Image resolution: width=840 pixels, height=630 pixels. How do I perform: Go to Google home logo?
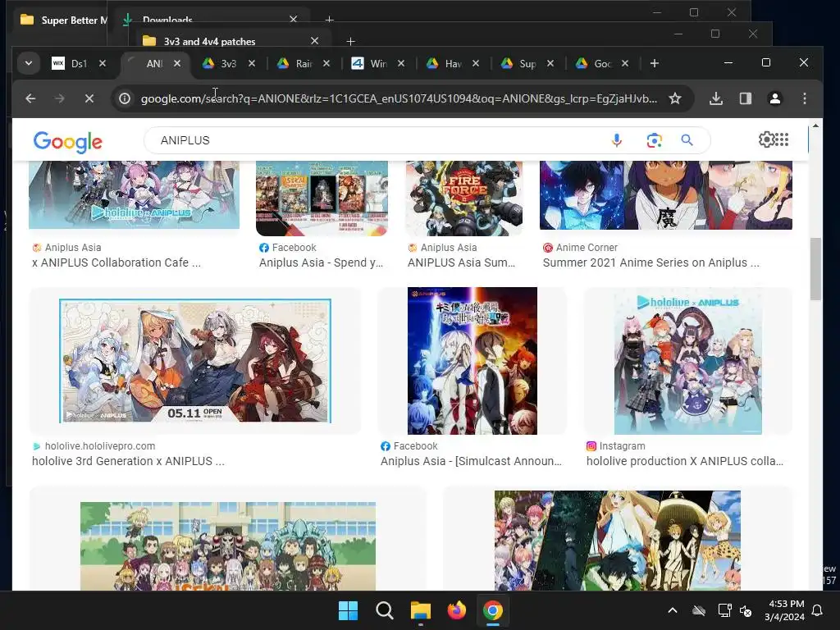click(x=67, y=141)
